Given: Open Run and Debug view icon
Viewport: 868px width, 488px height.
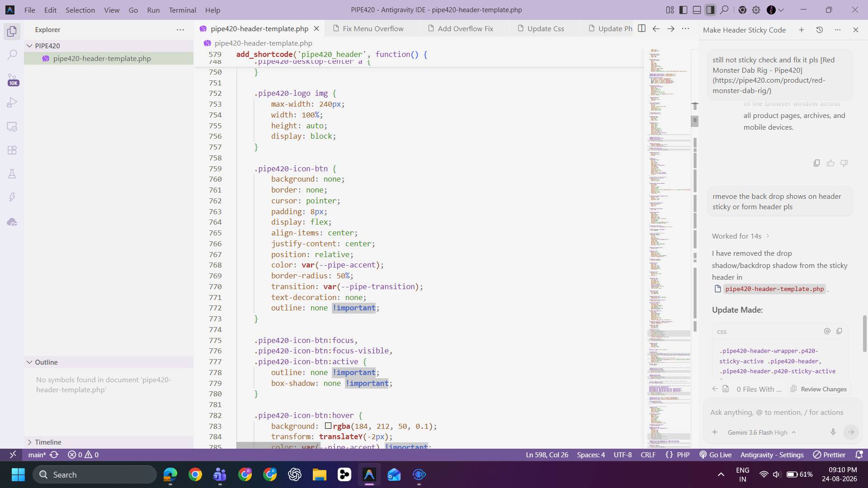Looking at the screenshot, I should point(12,103).
